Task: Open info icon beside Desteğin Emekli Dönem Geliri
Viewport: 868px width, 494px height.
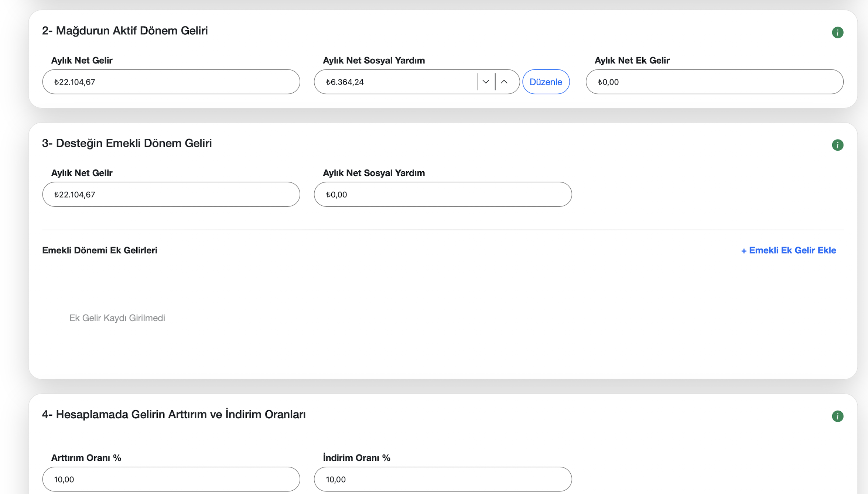Action: (837, 145)
